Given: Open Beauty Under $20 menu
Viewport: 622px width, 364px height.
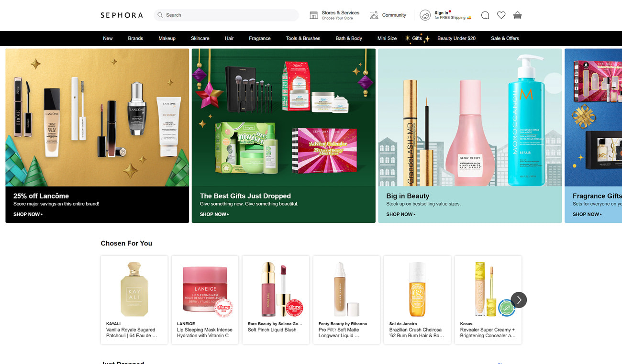Looking at the screenshot, I should pyautogui.click(x=456, y=38).
